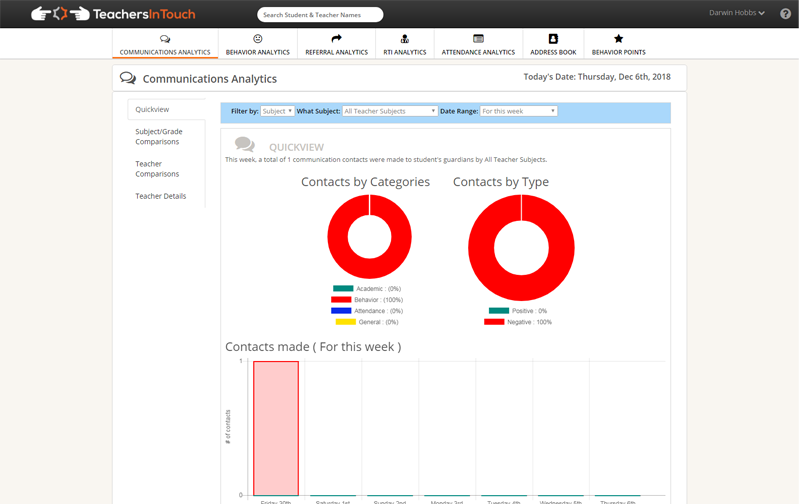Click the RTI Analytics icon

point(404,39)
